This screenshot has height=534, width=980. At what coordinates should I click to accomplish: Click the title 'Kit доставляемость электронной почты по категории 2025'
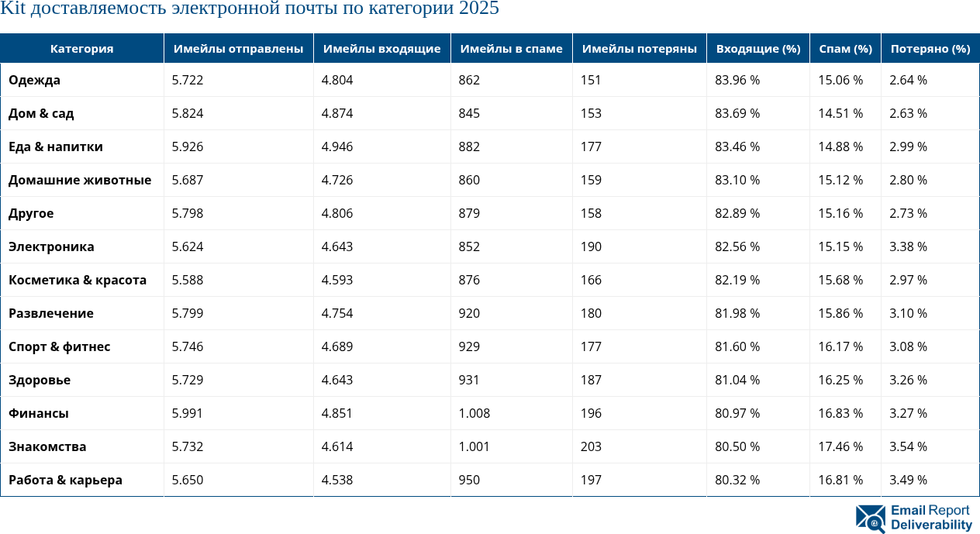coord(250,9)
